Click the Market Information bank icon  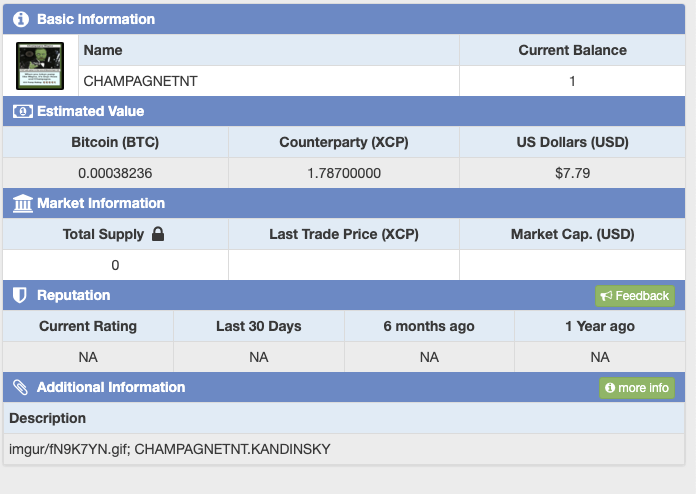pyautogui.click(x=22, y=203)
